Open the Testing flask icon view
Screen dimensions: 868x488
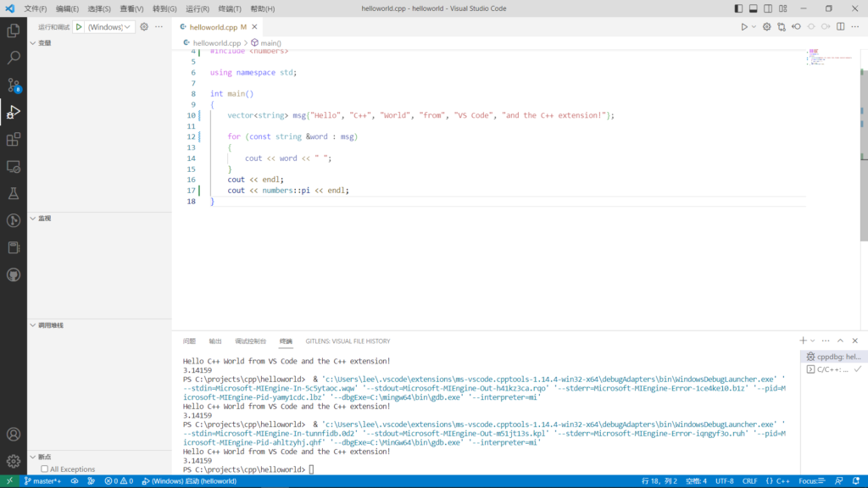click(x=14, y=193)
